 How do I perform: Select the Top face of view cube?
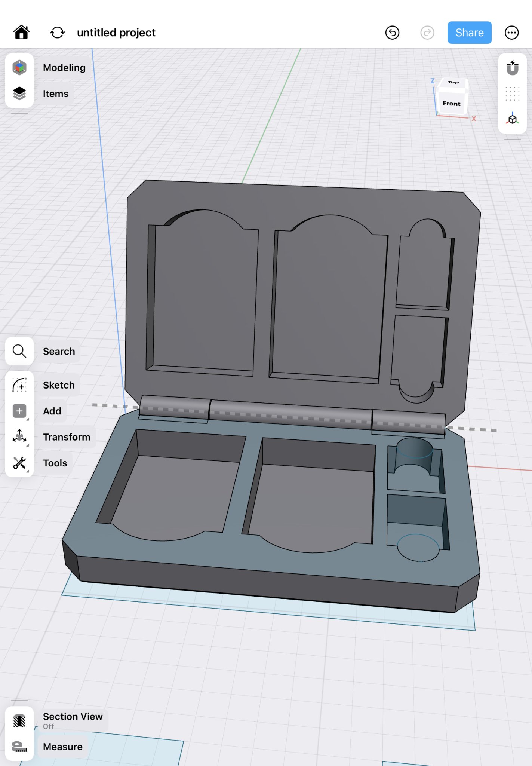(x=453, y=82)
